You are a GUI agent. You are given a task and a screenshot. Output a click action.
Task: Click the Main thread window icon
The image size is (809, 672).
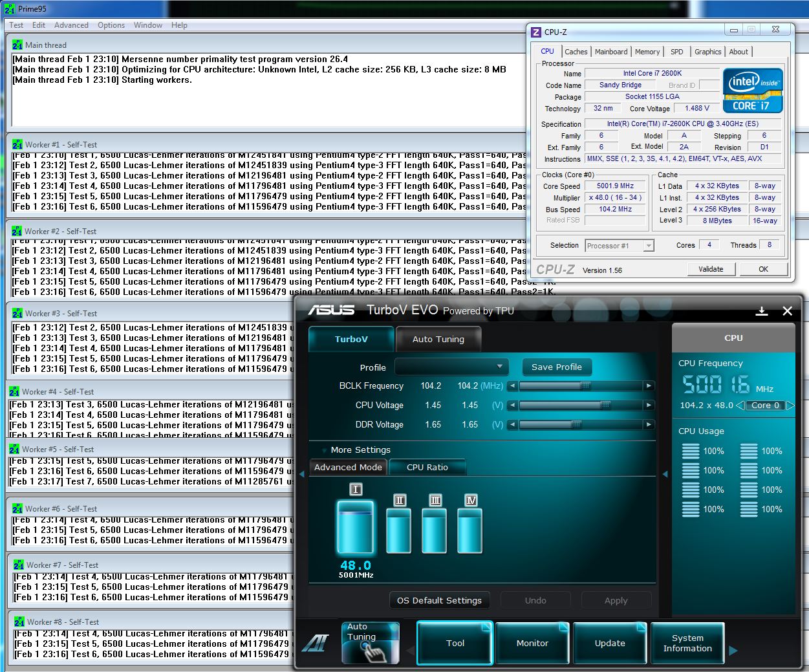pyautogui.click(x=17, y=45)
